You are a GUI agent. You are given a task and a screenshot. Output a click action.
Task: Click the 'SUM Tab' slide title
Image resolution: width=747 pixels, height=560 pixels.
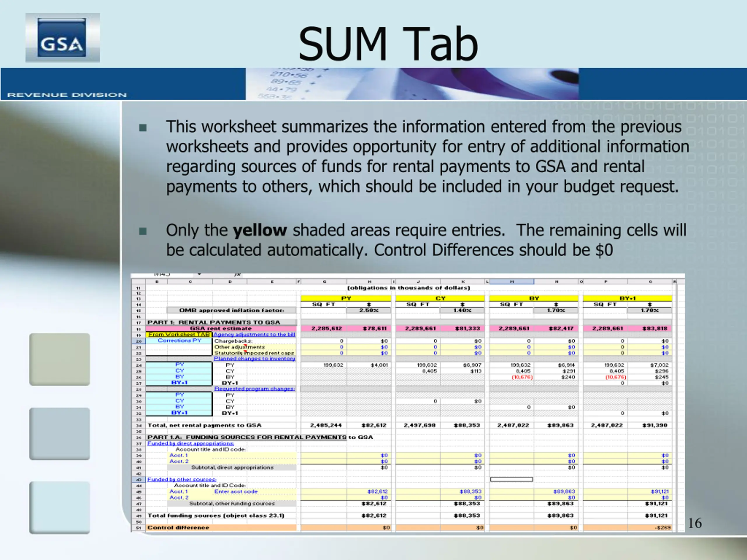[388, 44]
